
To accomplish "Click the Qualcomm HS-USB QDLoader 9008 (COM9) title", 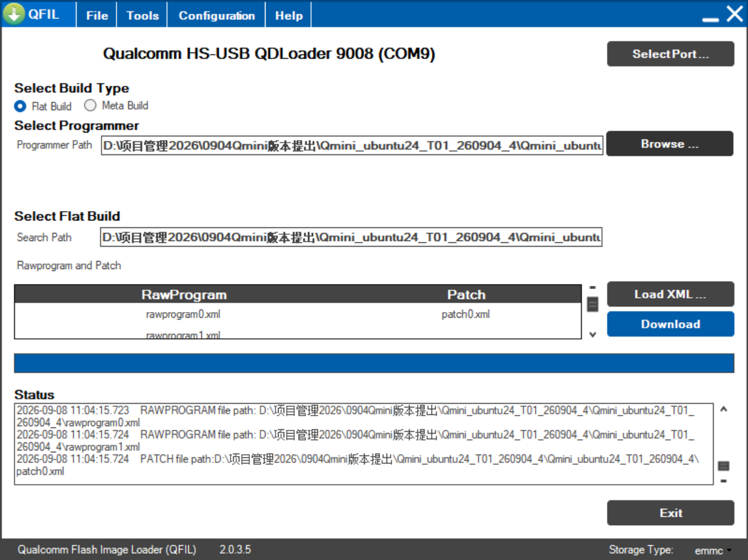I will tap(269, 54).
